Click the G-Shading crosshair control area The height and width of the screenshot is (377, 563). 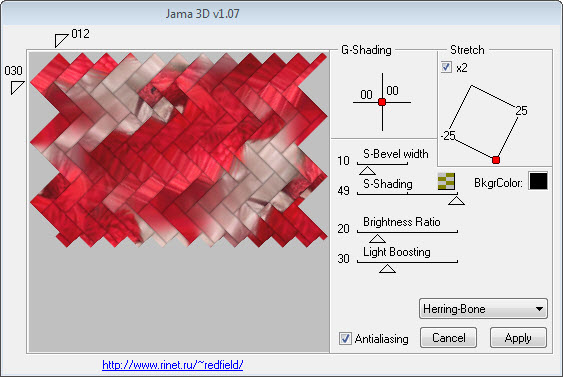click(382, 102)
